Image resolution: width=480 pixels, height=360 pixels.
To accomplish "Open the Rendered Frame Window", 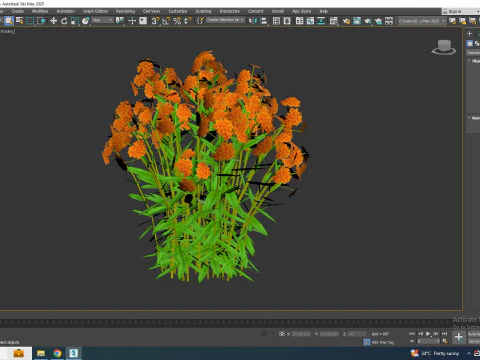I will pyautogui.click(x=357, y=21).
